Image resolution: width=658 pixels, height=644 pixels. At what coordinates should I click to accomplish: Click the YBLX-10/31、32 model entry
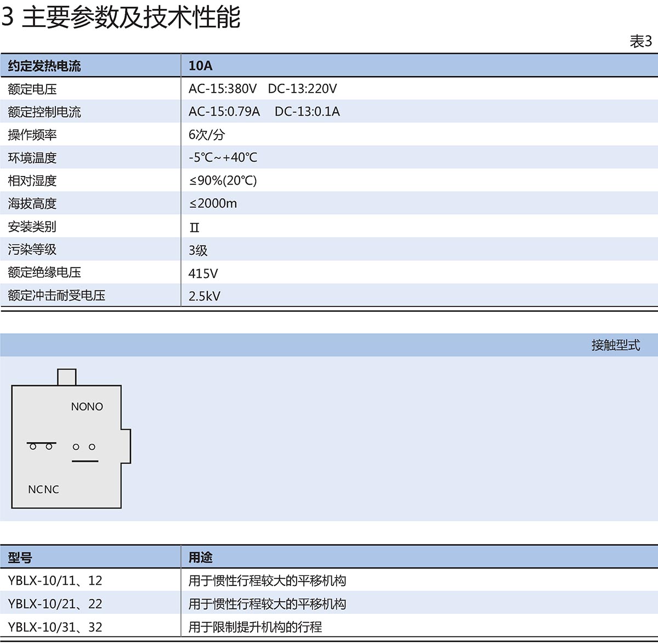[x=55, y=627]
